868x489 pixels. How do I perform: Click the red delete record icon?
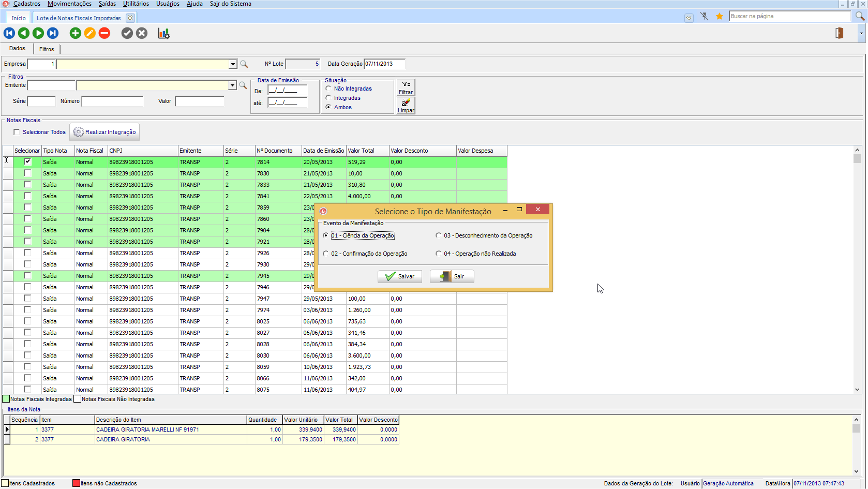pyautogui.click(x=104, y=33)
